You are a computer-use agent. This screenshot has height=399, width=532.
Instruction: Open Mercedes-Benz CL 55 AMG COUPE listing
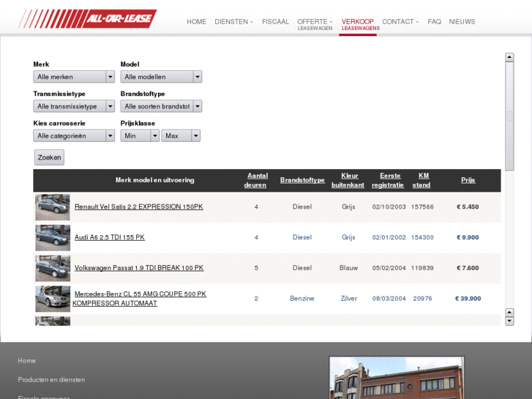pos(140,299)
